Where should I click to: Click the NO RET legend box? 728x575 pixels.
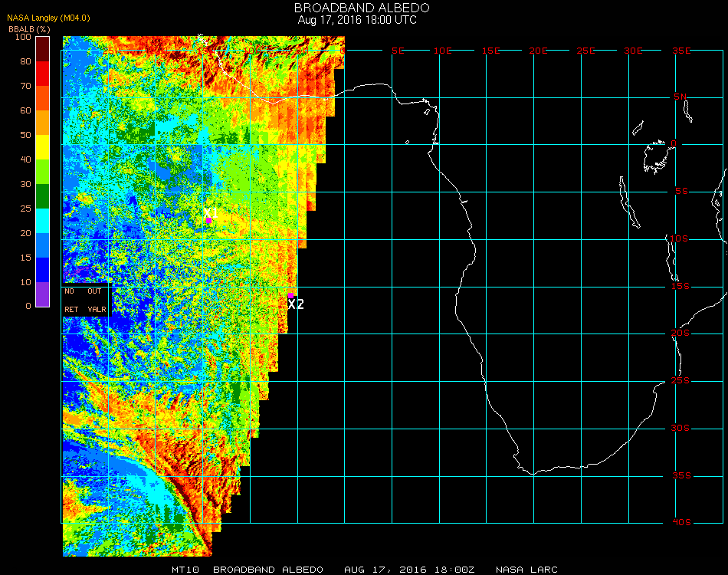72,301
